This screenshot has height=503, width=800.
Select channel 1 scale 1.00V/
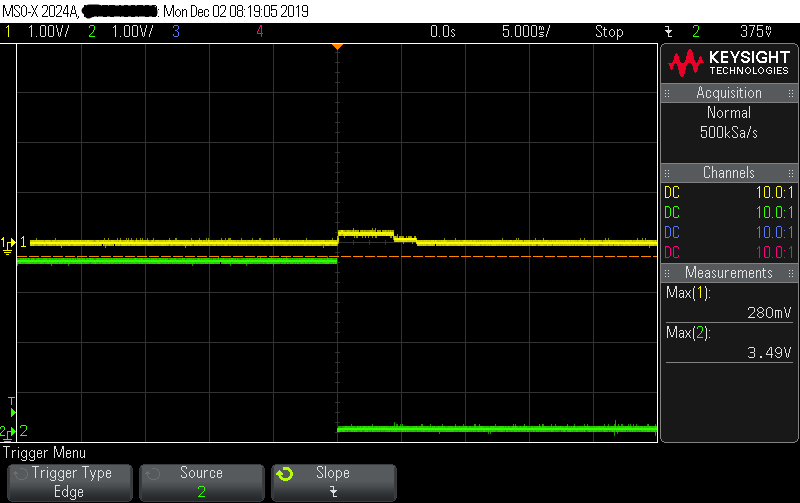click(x=48, y=32)
